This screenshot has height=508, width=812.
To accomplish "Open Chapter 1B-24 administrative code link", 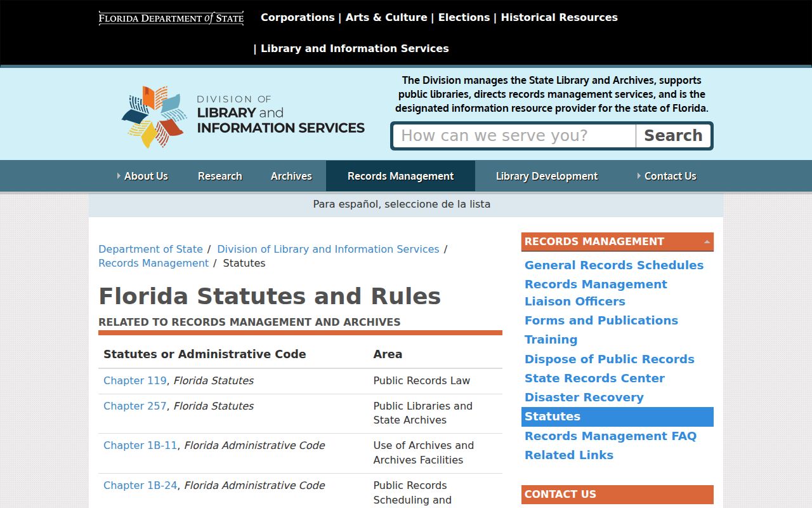I will [140, 485].
